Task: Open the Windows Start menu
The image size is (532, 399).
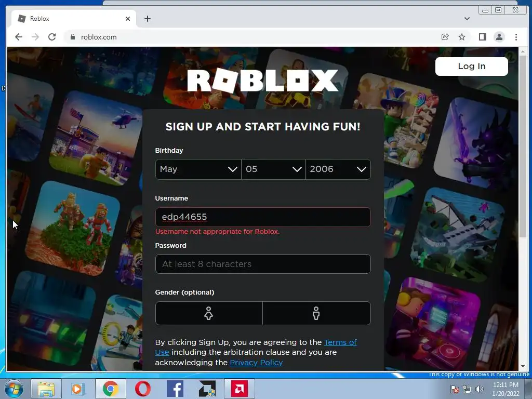Action: 14,389
